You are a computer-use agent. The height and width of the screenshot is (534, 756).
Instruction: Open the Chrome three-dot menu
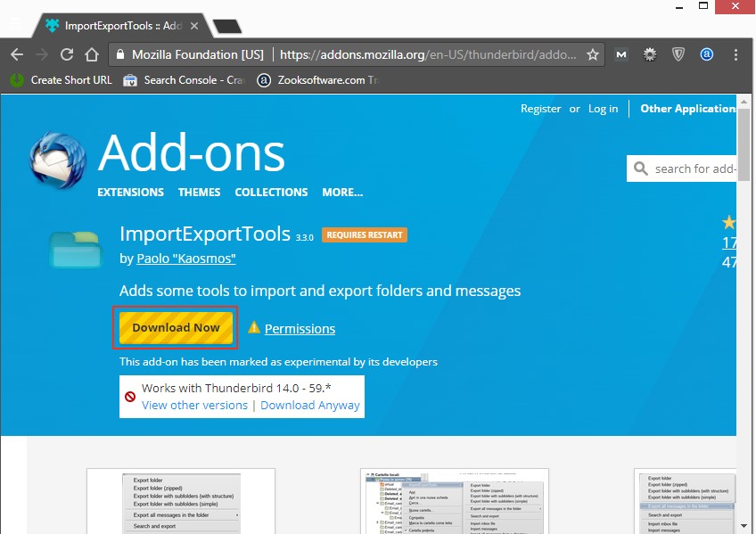point(735,54)
